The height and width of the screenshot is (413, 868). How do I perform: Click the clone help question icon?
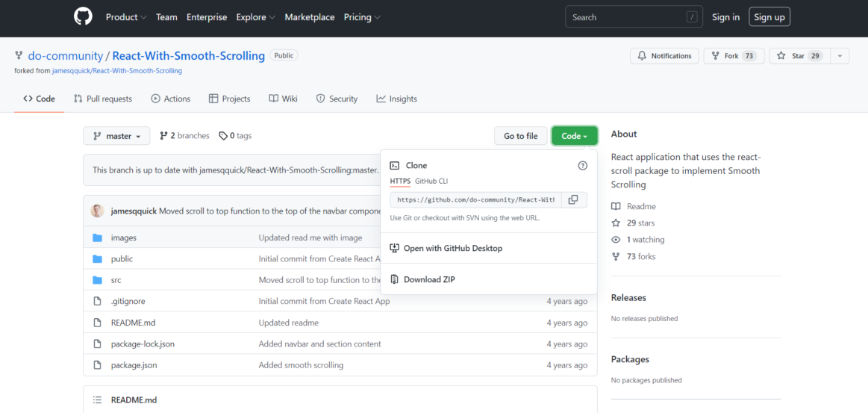point(583,166)
